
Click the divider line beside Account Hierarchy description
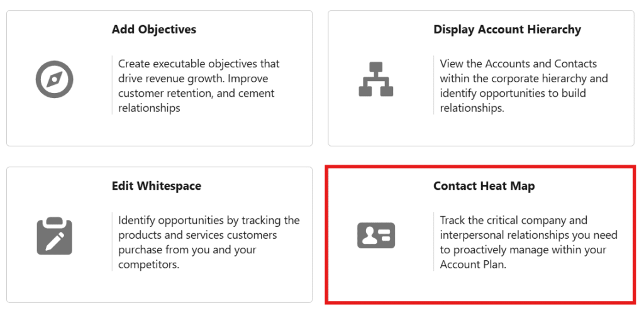click(434, 86)
